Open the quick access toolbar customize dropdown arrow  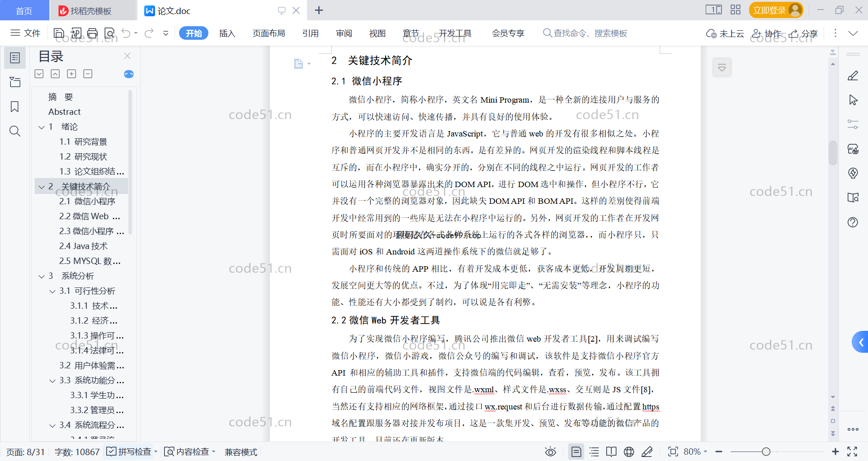[x=166, y=33]
